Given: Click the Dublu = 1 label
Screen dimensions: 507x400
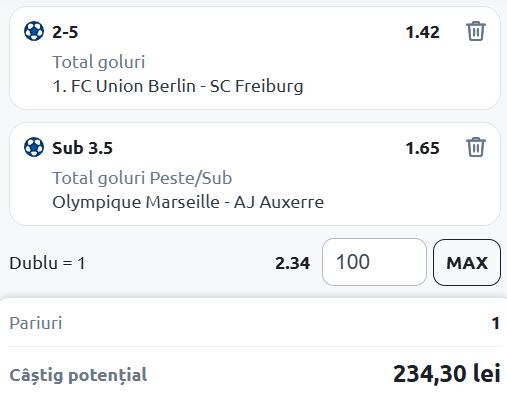Looking at the screenshot, I should point(47,263).
